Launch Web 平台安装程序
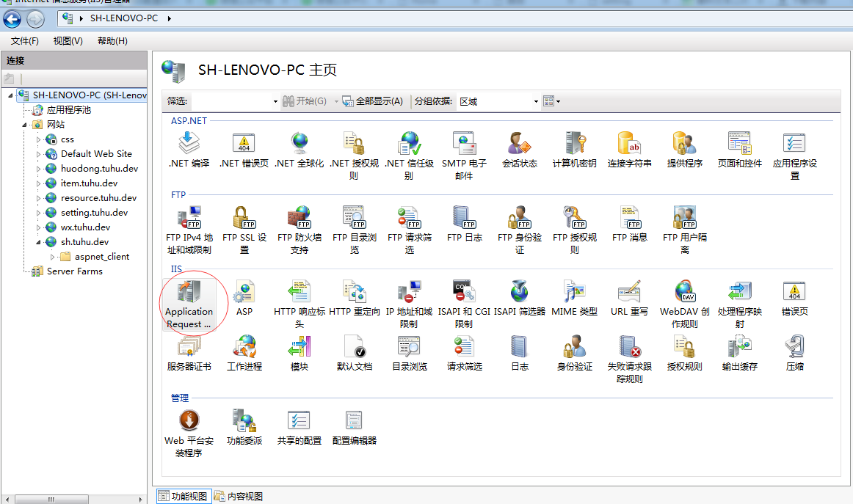The image size is (853, 504). [189, 433]
